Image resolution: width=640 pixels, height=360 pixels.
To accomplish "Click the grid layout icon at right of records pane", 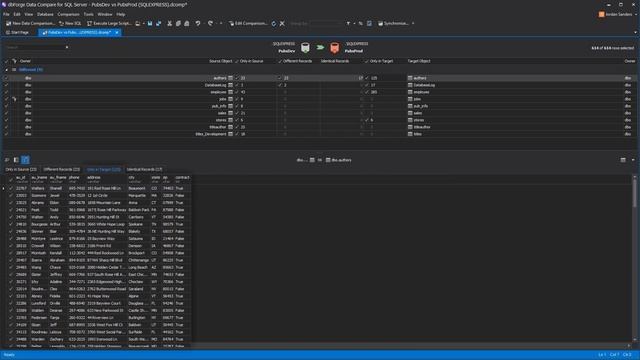I will pos(623,160).
